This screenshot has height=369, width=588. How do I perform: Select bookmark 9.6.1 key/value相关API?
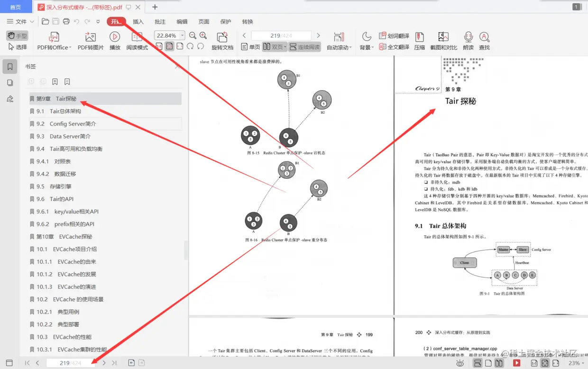105,212
